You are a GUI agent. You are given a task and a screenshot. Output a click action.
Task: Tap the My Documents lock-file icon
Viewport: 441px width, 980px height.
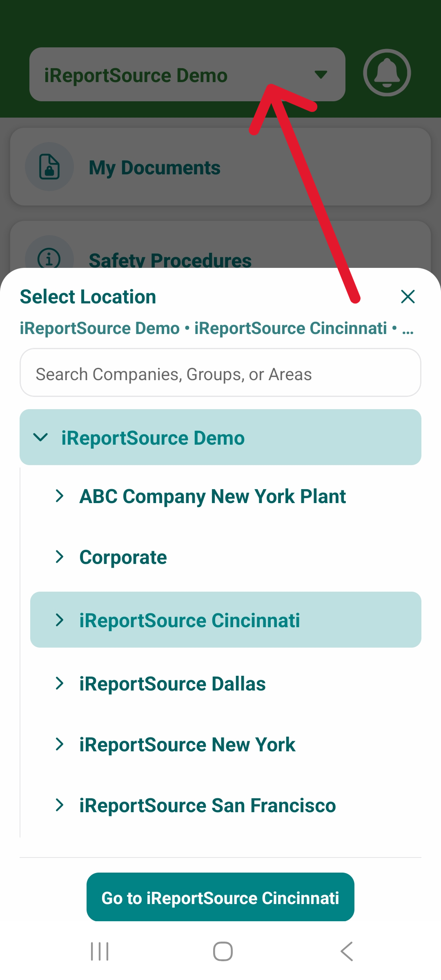click(x=49, y=167)
